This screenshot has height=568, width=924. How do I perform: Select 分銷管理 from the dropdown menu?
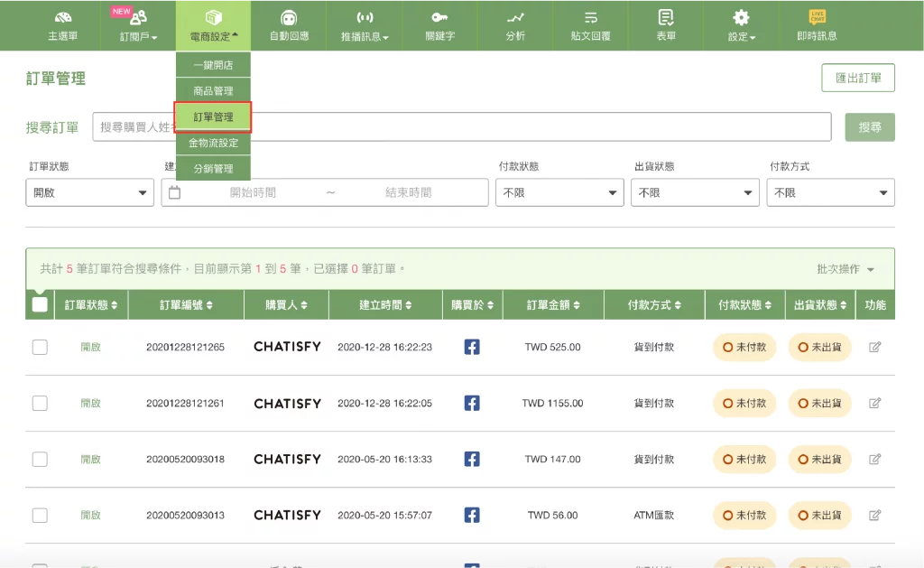point(213,169)
